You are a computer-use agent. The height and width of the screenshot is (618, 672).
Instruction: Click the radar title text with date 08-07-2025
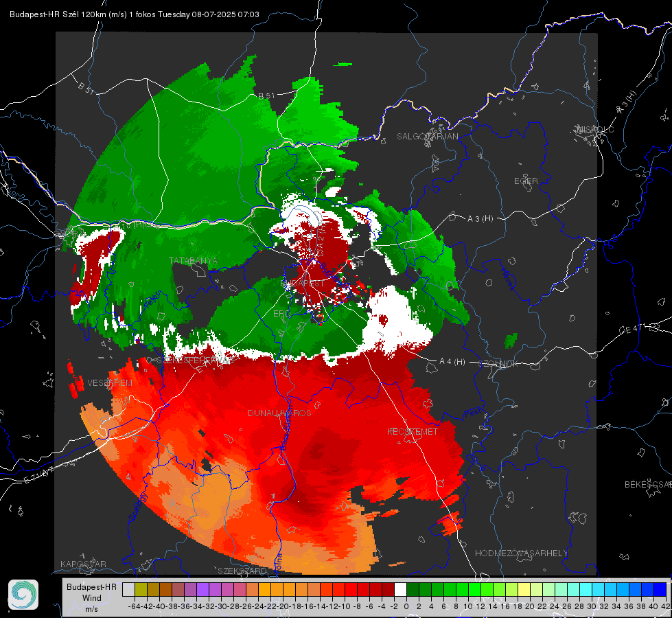(134, 14)
